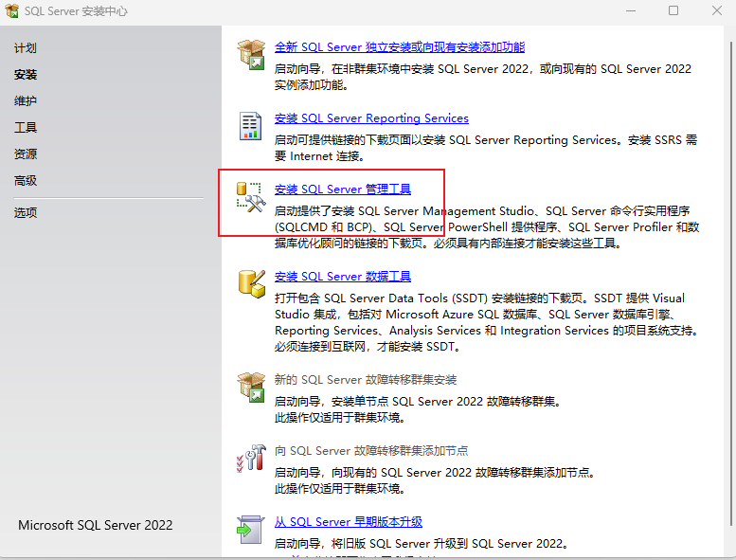Click 安装 SQL Server Reporting Services link

tap(371, 118)
